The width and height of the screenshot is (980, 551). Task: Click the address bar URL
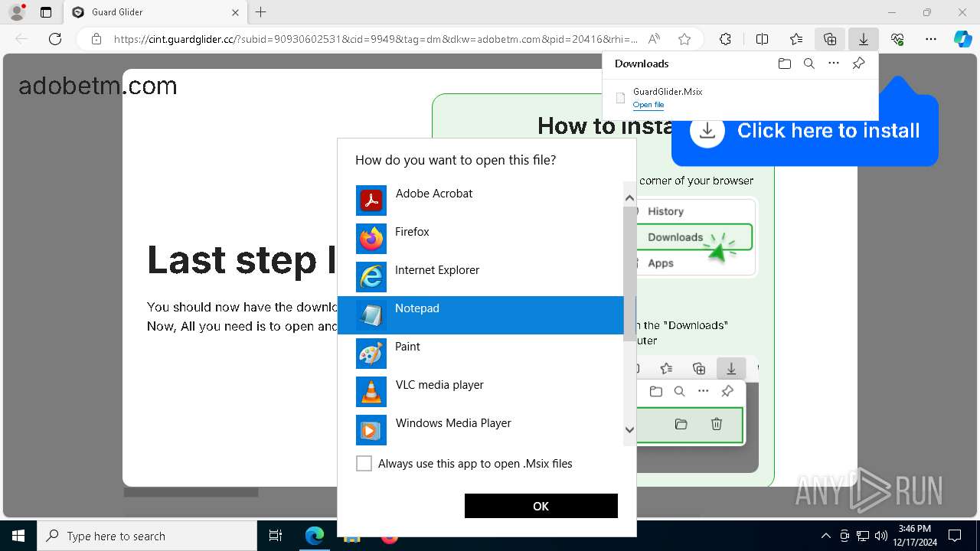point(375,39)
